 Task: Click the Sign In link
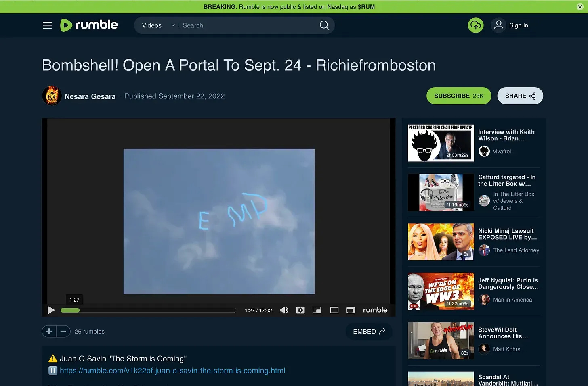coord(519,25)
